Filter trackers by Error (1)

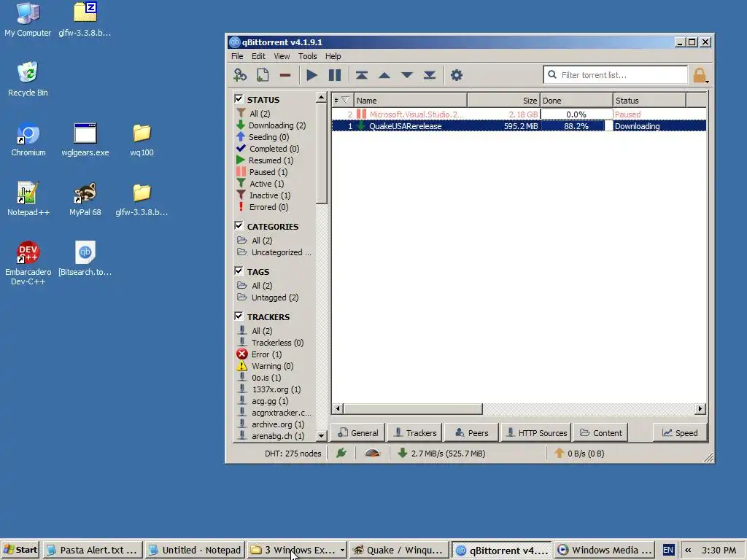tap(260, 354)
